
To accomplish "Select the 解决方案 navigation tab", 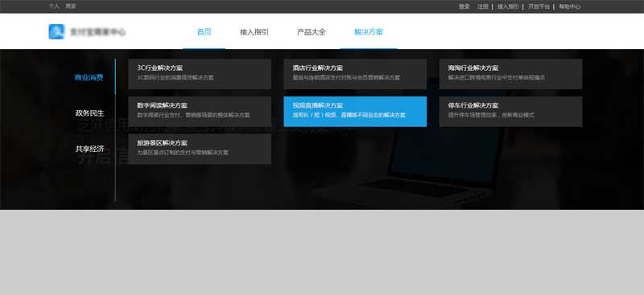I will coord(369,32).
